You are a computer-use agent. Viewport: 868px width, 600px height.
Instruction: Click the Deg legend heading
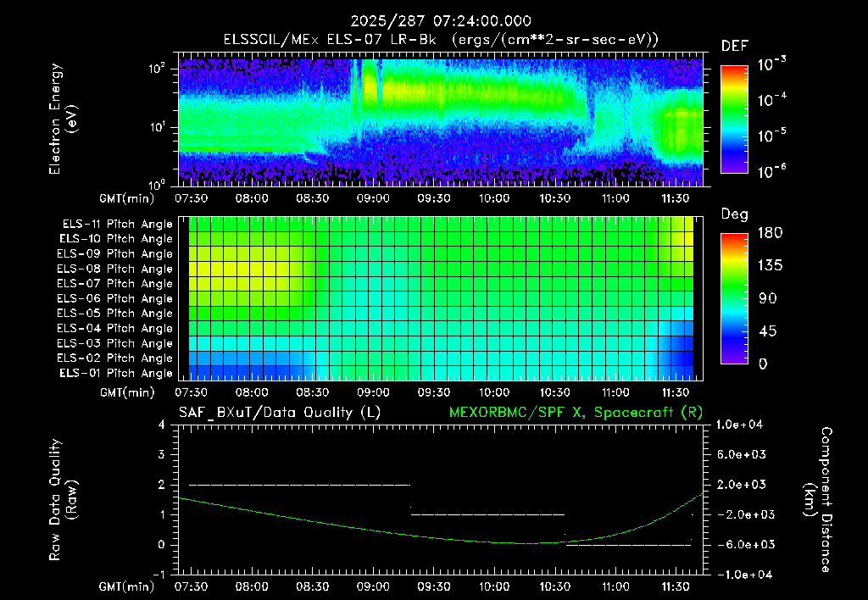pyautogui.click(x=734, y=214)
